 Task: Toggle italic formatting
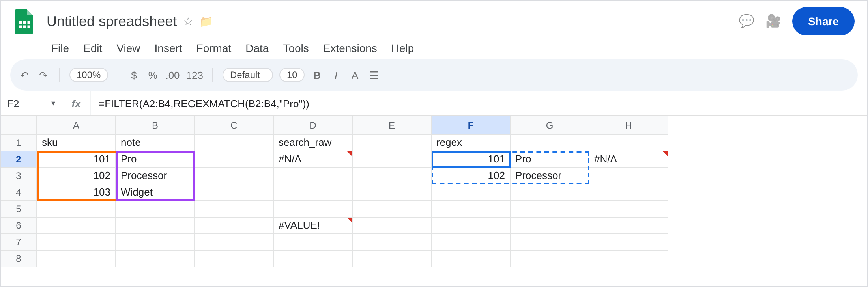pyautogui.click(x=336, y=75)
